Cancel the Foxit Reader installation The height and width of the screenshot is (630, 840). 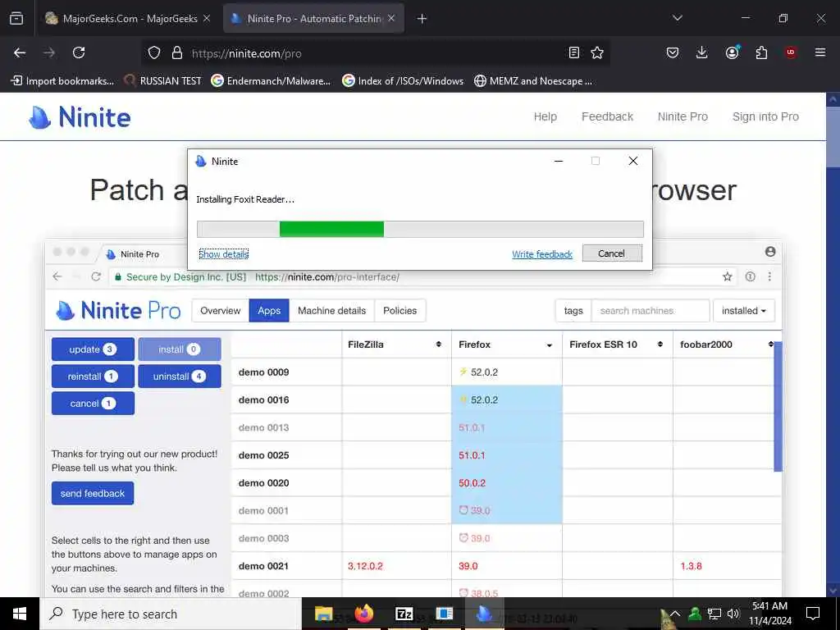pos(612,253)
